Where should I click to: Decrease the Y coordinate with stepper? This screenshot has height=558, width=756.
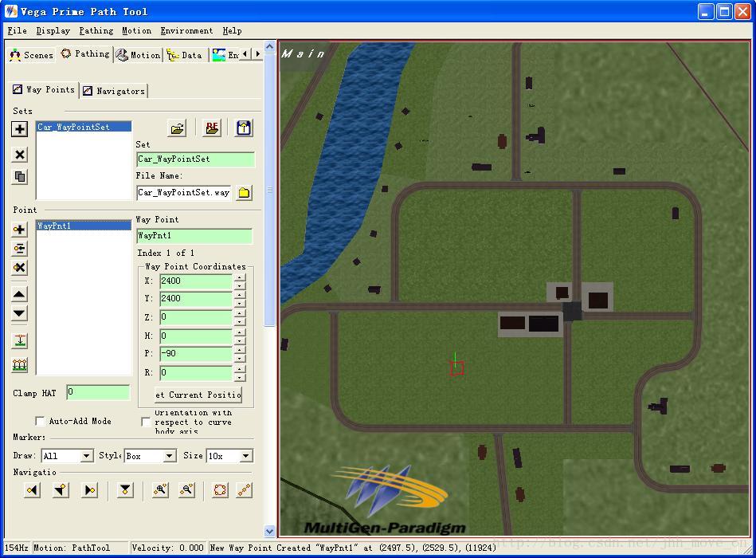coord(240,304)
